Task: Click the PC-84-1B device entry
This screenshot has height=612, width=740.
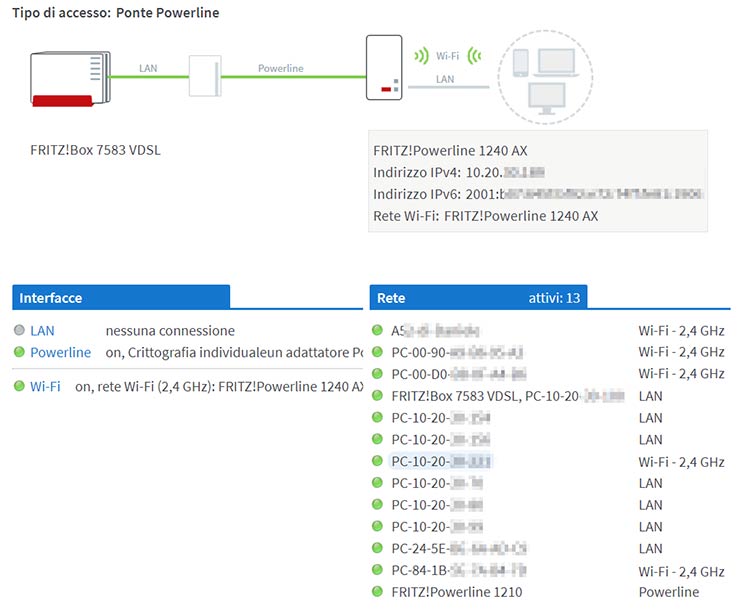Action: [458, 571]
